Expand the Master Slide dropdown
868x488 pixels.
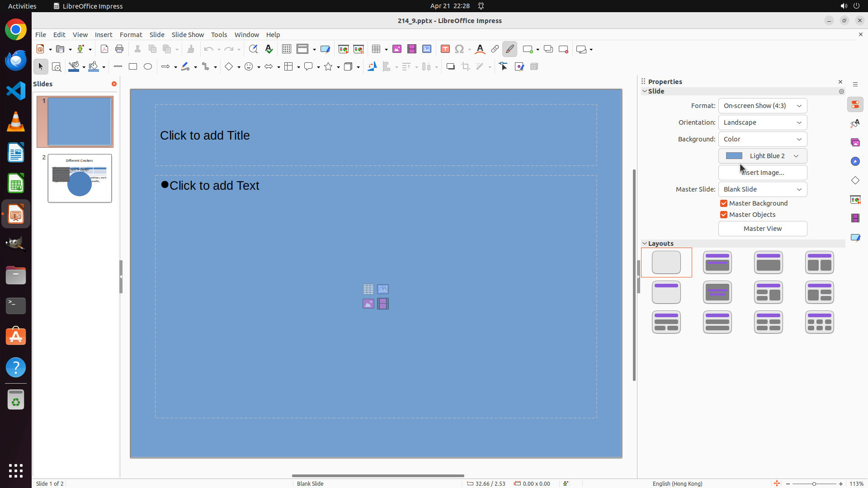click(762, 189)
